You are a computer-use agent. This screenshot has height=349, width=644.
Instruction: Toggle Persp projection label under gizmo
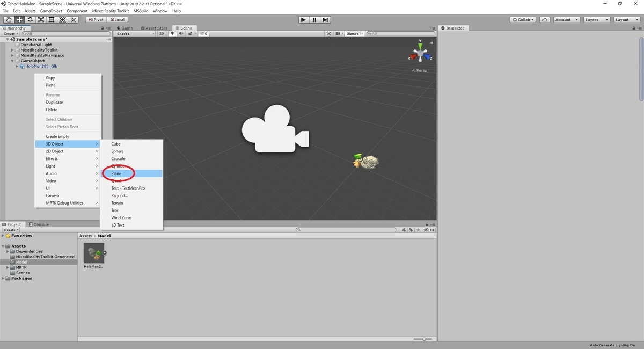tap(420, 70)
